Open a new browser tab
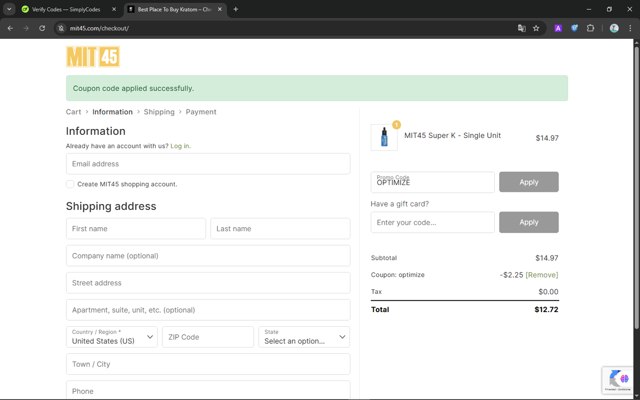Screen dimensions: 640x400 coord(236,9)
